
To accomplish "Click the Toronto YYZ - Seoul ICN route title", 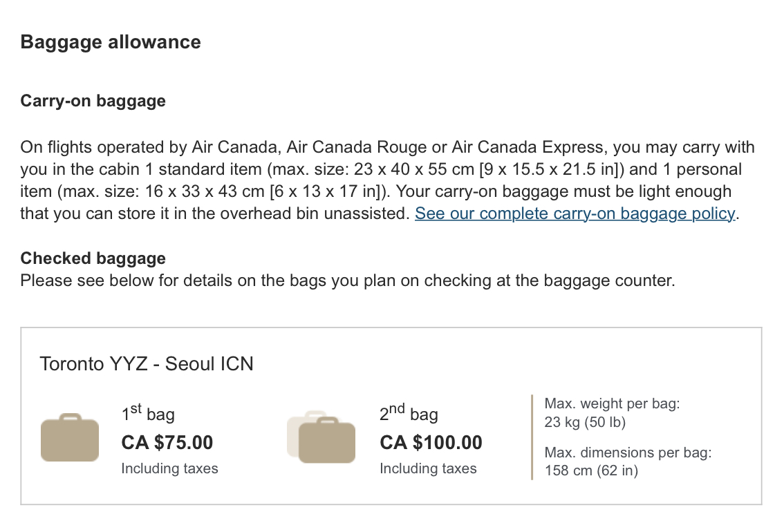I will pos(147,363).
